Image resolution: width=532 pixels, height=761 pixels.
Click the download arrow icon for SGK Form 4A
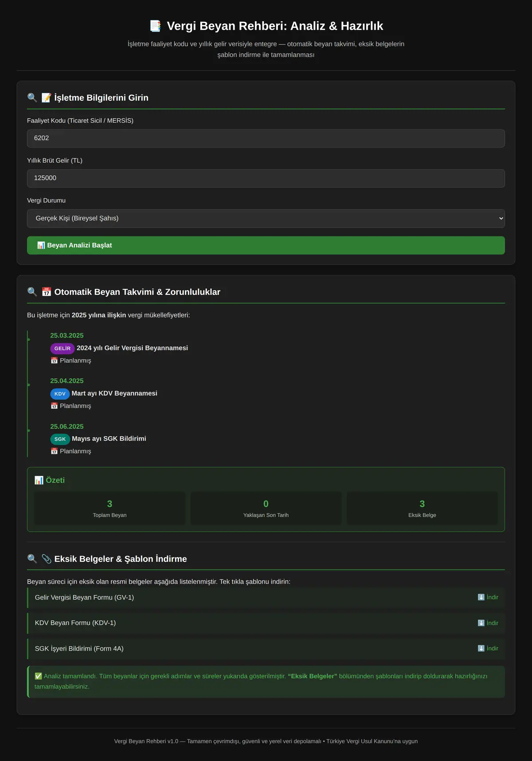tap(481, 648)
